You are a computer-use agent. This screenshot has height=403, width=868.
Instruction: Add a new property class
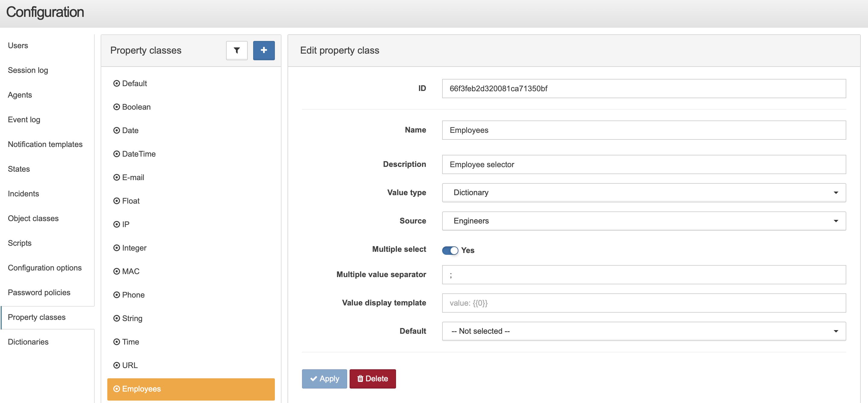[x=263, y=51]
